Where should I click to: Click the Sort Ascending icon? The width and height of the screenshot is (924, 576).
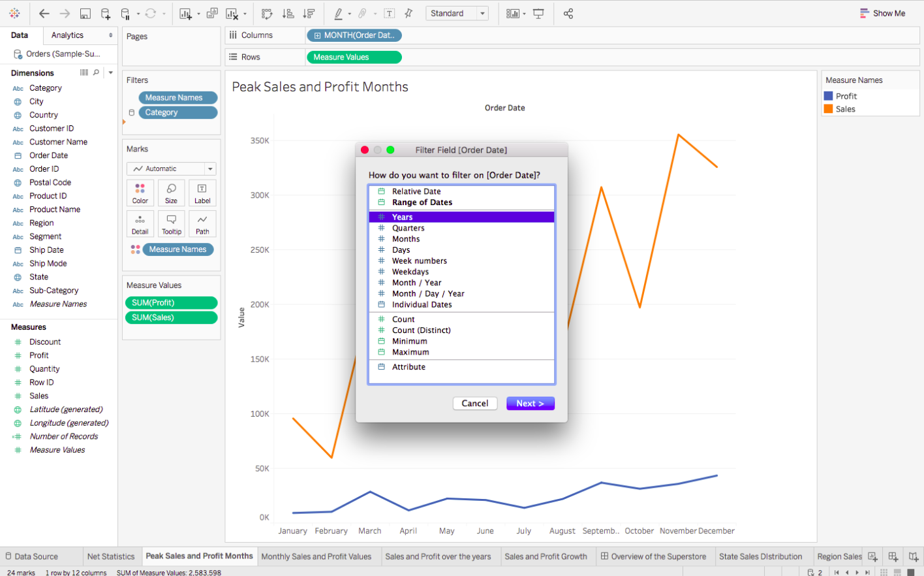pos(288,13)
